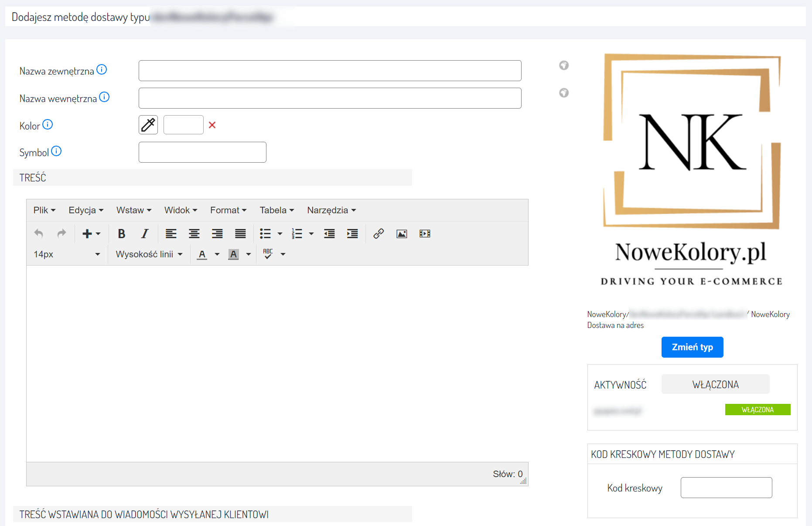Open the Wstaw menu
This screenshot has width=812, height=526.
click(134, 210)
